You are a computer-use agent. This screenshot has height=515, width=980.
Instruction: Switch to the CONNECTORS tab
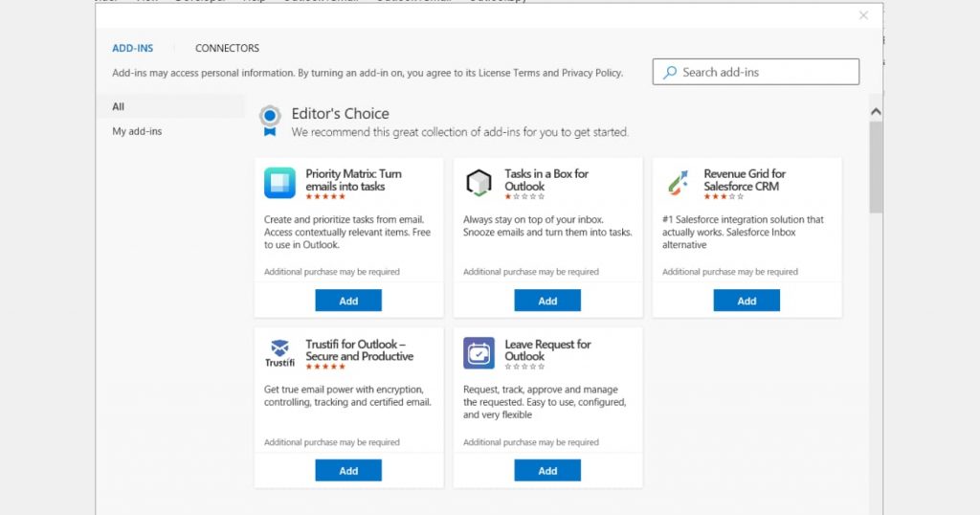[x=227, y=48]
